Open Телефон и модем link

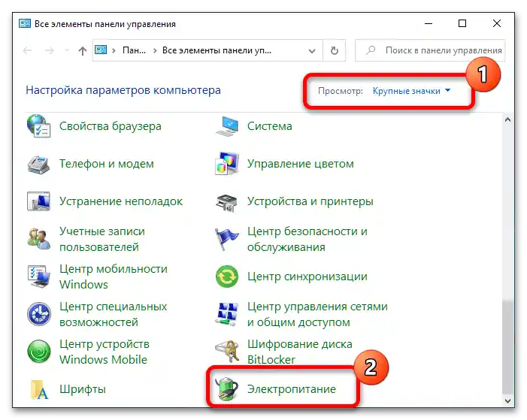pos(107,164)
